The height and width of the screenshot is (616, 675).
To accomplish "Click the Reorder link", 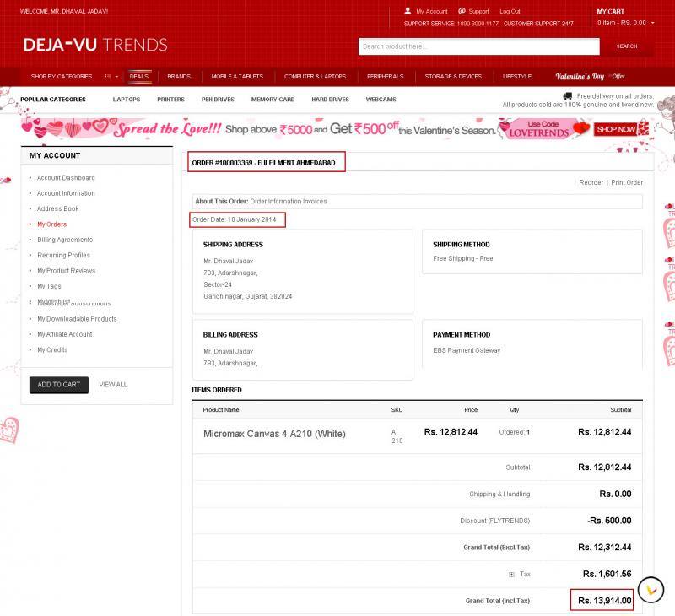I will 591,182.
